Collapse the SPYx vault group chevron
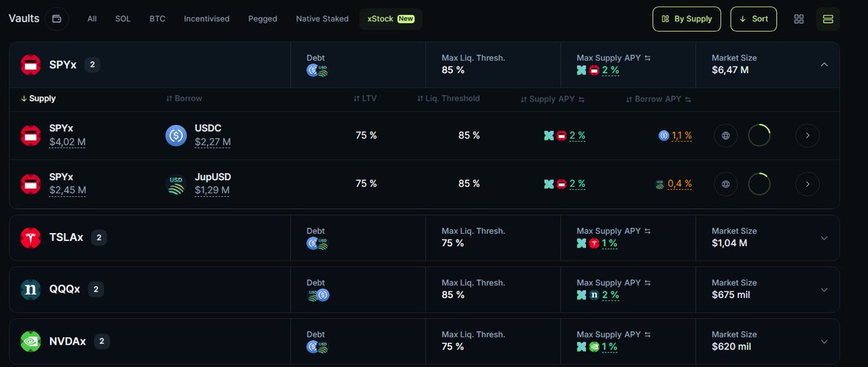 click(824, 64)
